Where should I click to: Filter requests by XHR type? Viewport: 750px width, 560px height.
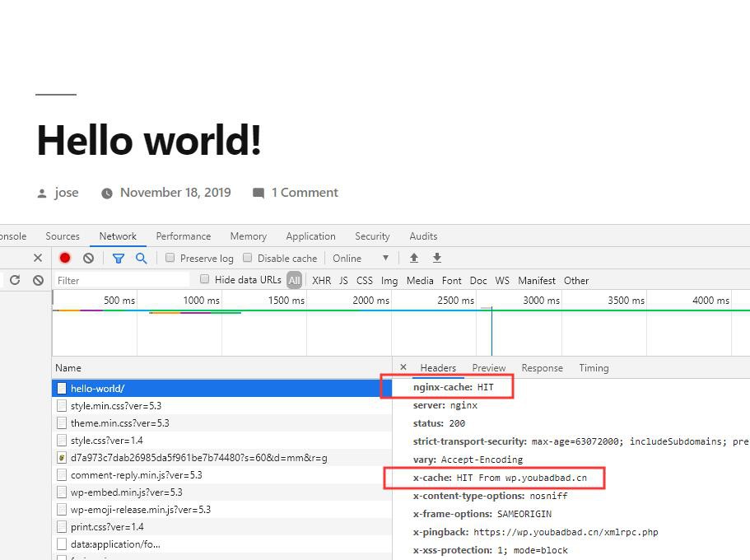click(321, 280)
